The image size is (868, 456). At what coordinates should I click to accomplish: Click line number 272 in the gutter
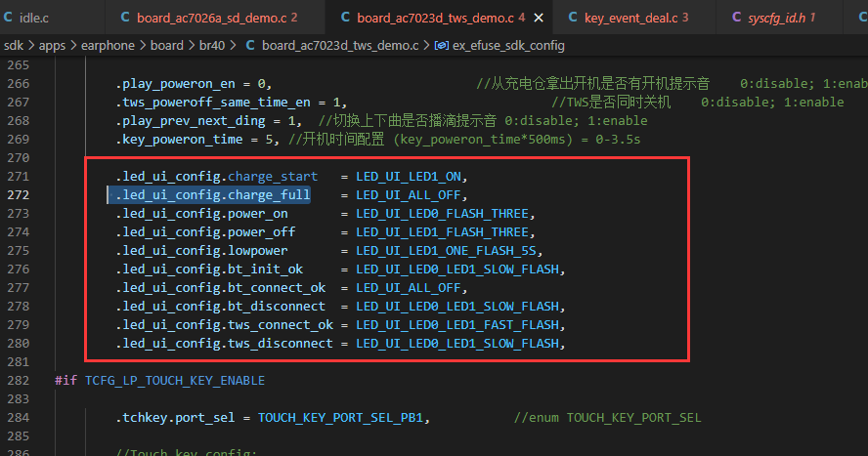[19, 195]
